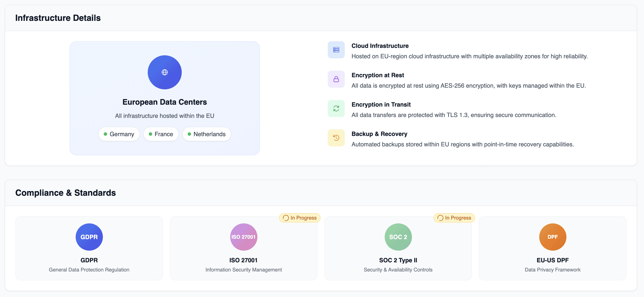Click the green SOC 2 circle badge
Image resolution: width=644 pixels, height=297 pixels.
tap(398, 237)
